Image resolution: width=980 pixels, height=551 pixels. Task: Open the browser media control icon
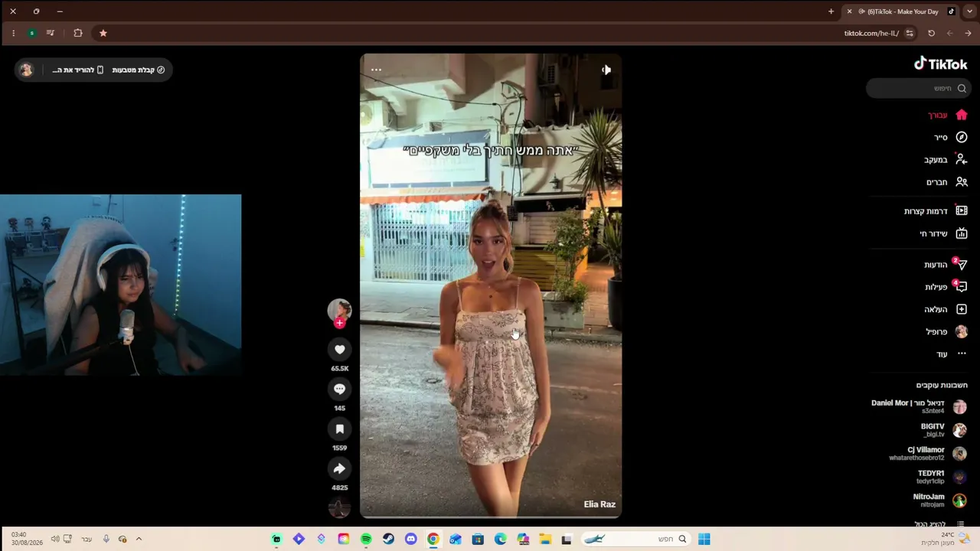[x=50, y=33]
